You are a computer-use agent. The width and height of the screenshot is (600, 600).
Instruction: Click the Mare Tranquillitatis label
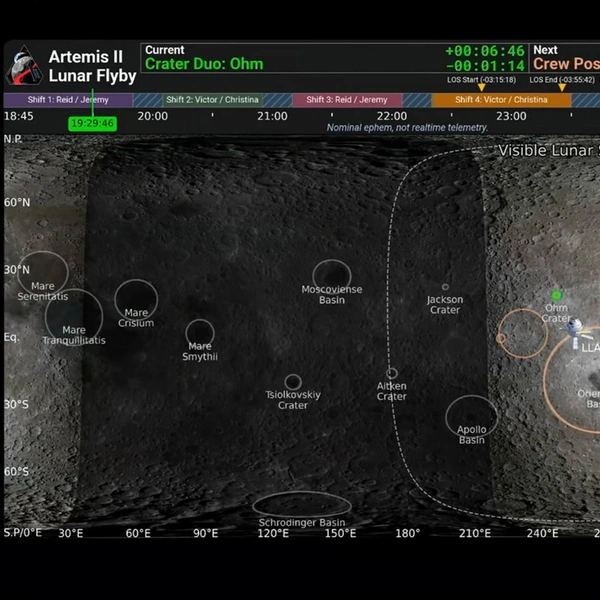tap(74, 335)
